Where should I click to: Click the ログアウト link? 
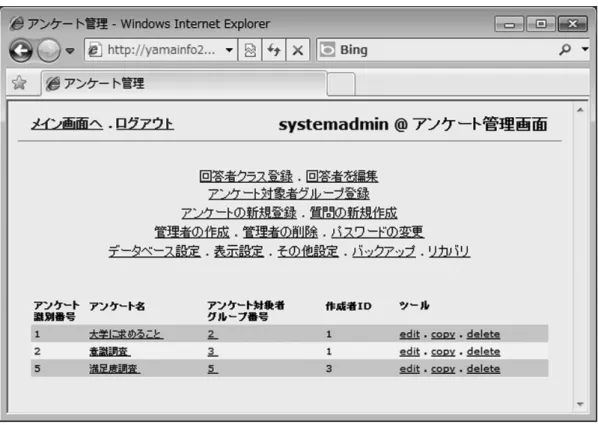point(145,124)
